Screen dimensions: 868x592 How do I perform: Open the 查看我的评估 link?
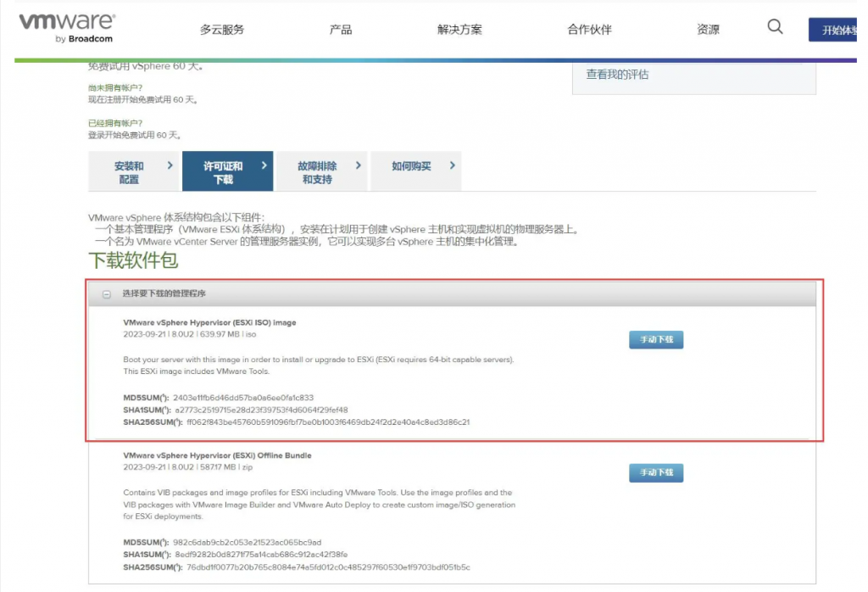(x=617, y=75)
